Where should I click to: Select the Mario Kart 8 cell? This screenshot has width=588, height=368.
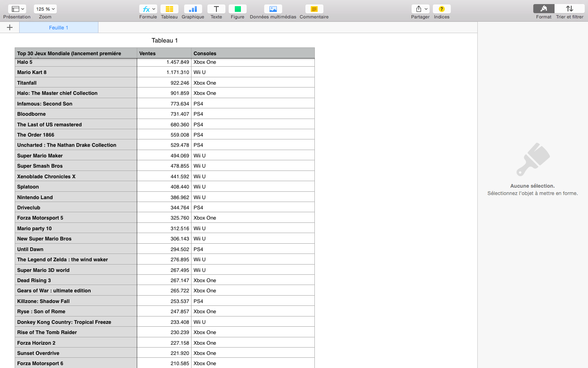click(x=76, y=72)
